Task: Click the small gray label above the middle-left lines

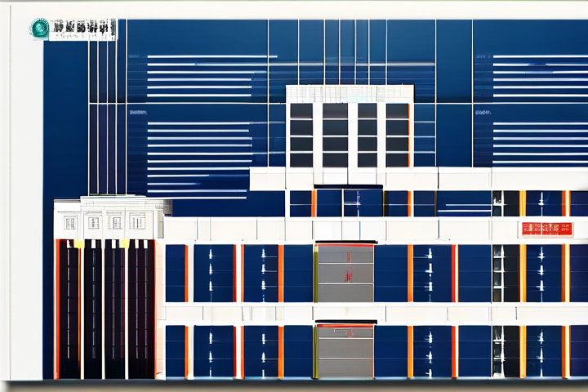Action: 138,112
